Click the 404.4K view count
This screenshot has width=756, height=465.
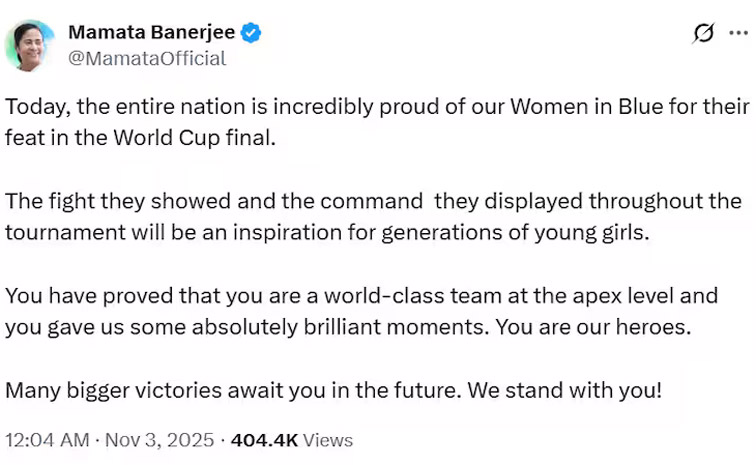pyautogui.click(x=263, y=440)
